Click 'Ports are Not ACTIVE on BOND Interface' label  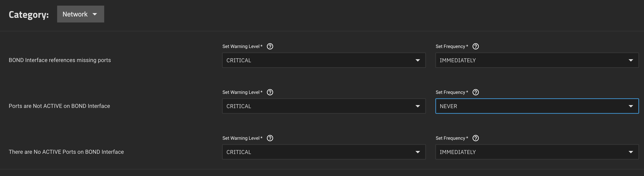coord(59,106)
